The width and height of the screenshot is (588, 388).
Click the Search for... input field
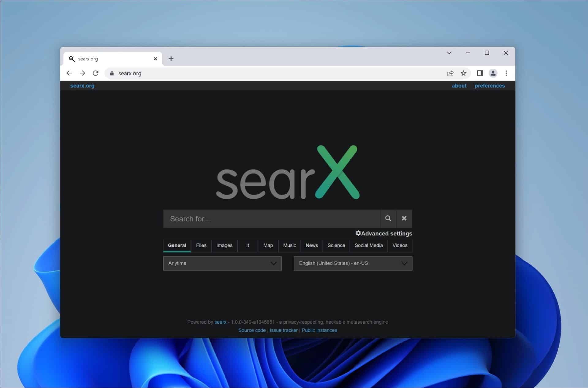(x=271, y=219)
